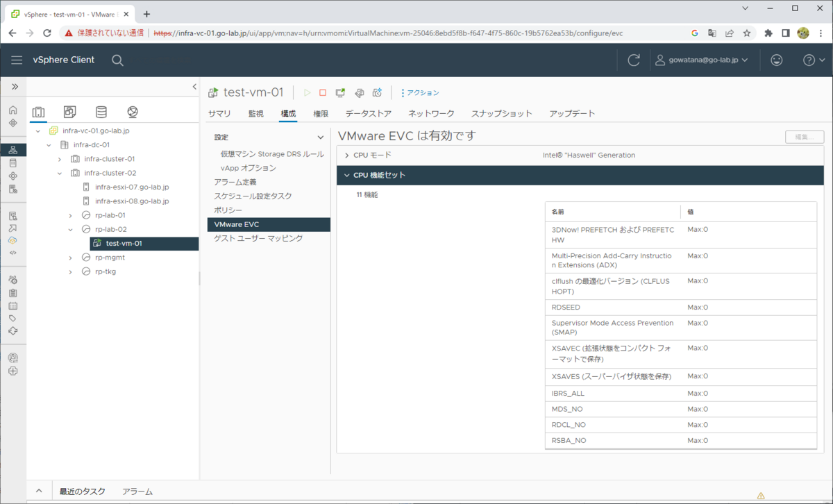Go to Home in the navigation rail
833x504 pixels.
pos(13,110)
